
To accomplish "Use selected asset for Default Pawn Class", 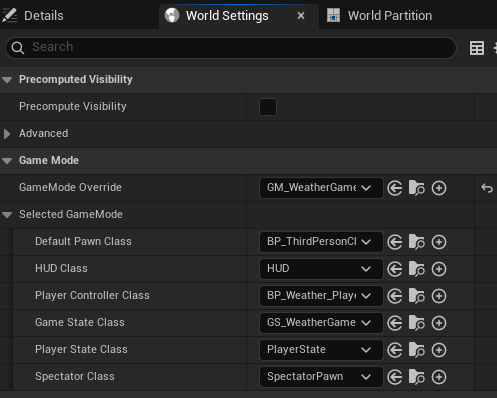I will point(395,242).
